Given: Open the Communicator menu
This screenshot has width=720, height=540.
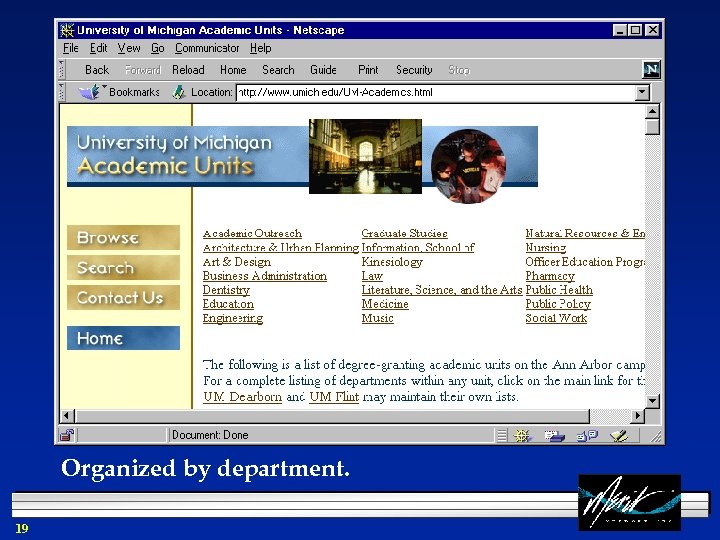Looking at the screenshot, I should [x=207, y=48].
